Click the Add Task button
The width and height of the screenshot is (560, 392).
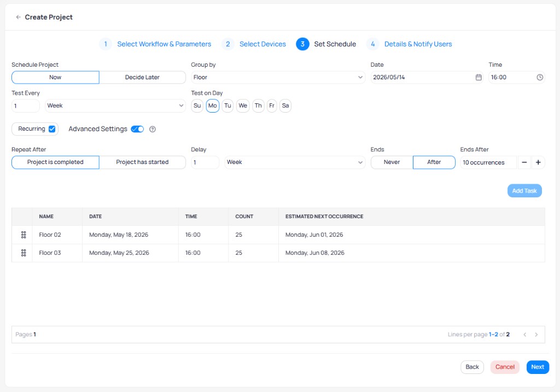click(x=524, y=191)
